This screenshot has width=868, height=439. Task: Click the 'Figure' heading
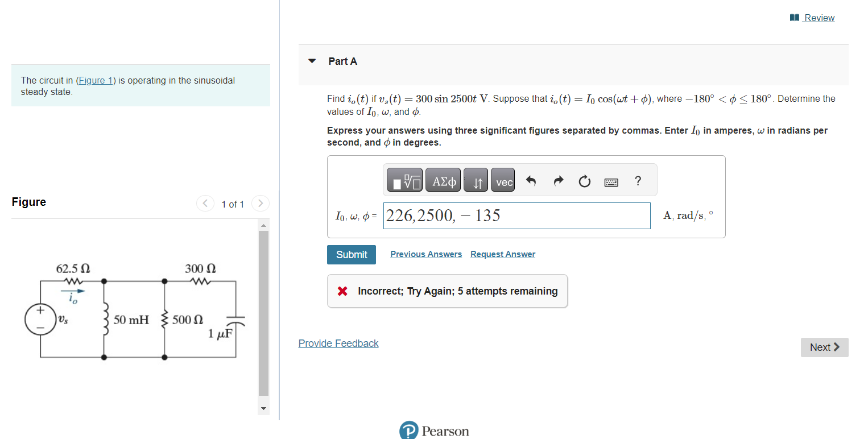(x=29, y=202)
